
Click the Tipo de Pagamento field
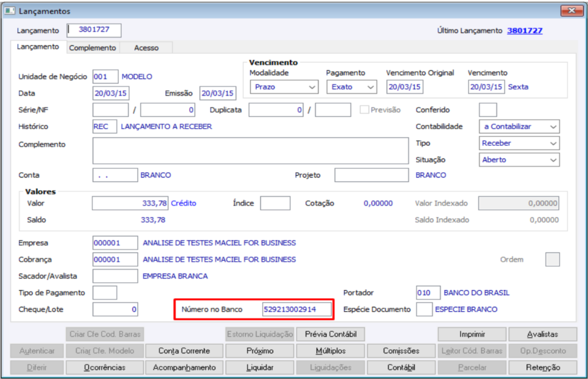[105, 293]
